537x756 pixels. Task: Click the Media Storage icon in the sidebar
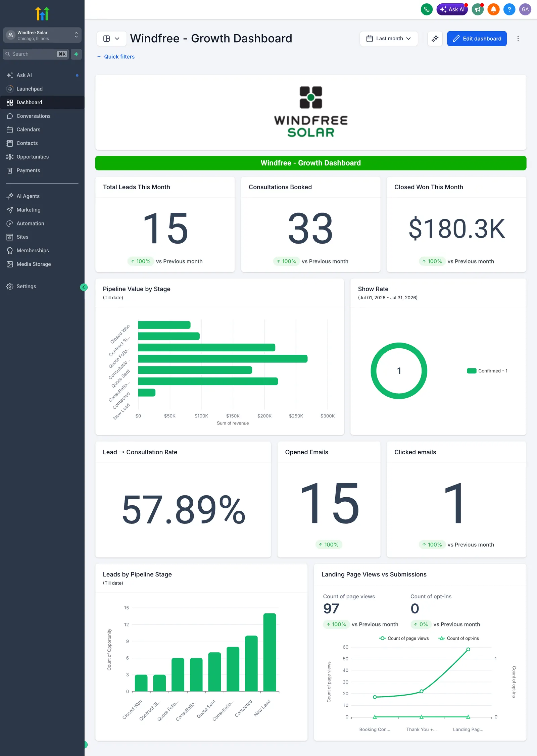click(x=10, y=264)
